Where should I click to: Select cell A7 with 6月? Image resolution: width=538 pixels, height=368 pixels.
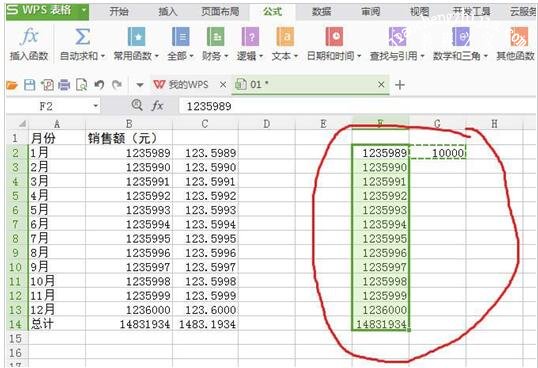(x=57, y=224)
